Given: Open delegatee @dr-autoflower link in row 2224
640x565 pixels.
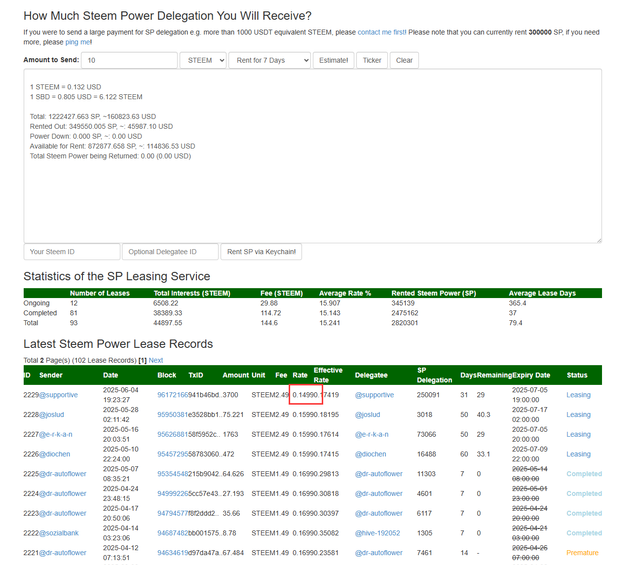Looking at the screenshot, I should click(x=378, y=494).
